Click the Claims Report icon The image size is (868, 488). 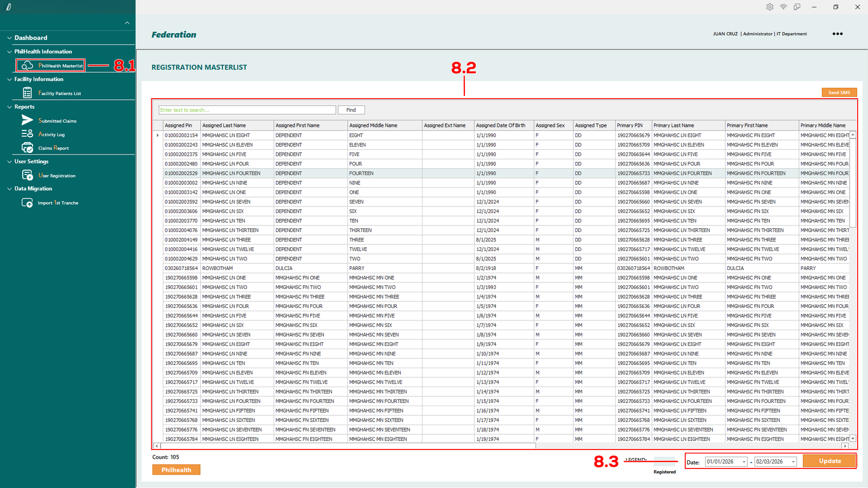click(27, 147)
